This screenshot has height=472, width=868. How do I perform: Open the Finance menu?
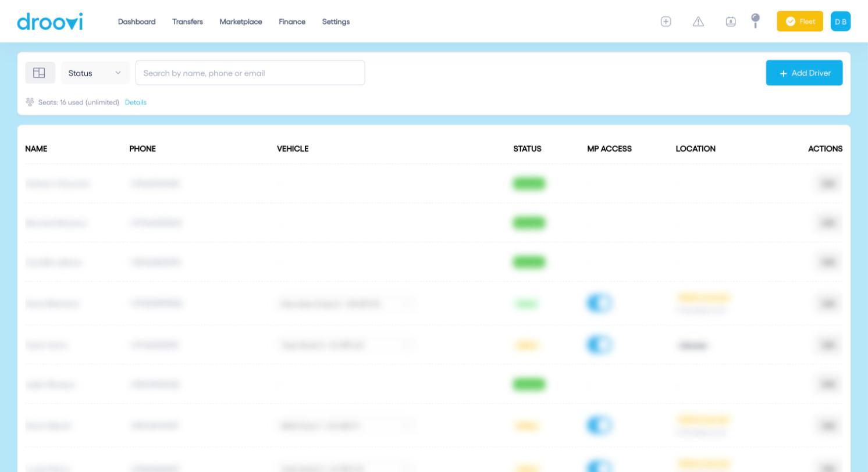point(292,22)
